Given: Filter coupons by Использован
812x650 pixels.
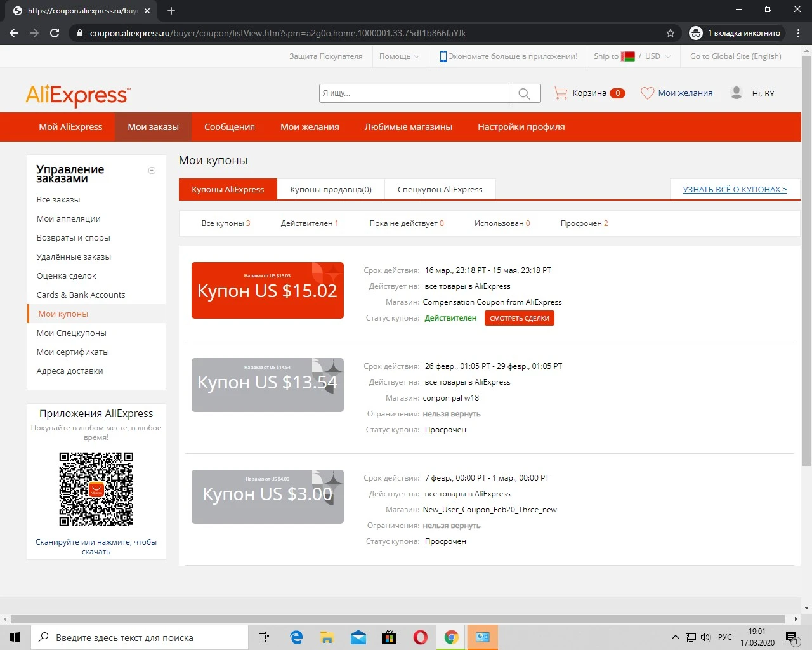Looking at the screenshot, I should pyautogui.click(x=502, y=223).
